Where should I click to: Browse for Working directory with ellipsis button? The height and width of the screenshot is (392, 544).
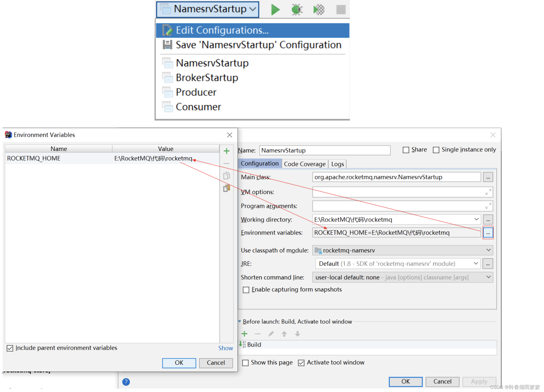488,220
